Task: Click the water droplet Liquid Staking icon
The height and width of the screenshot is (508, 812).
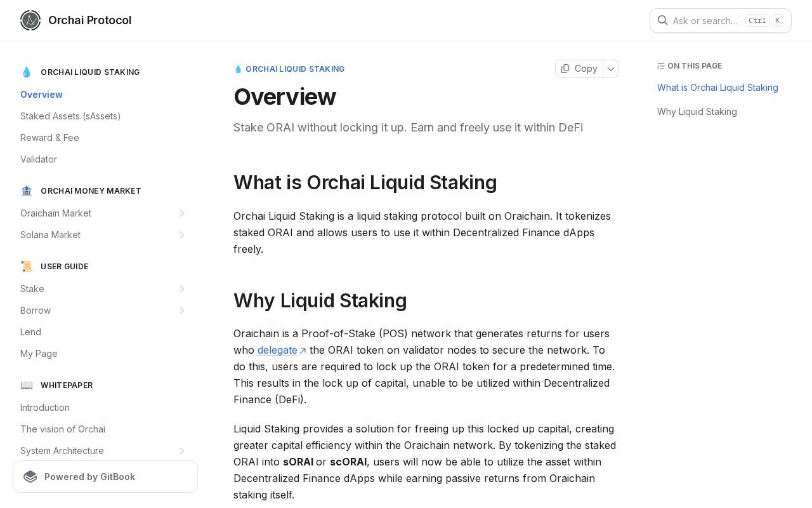Action: point(27,72)
